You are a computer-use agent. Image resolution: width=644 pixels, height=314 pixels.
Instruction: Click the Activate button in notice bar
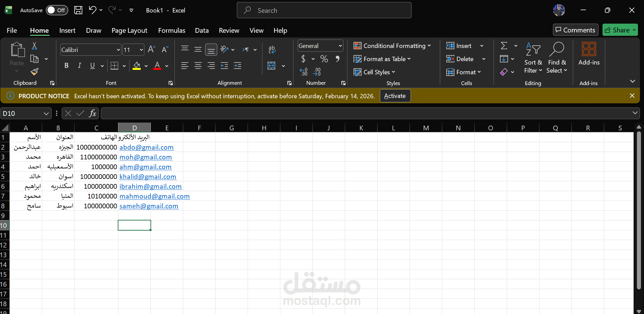[x=395, y=96]
